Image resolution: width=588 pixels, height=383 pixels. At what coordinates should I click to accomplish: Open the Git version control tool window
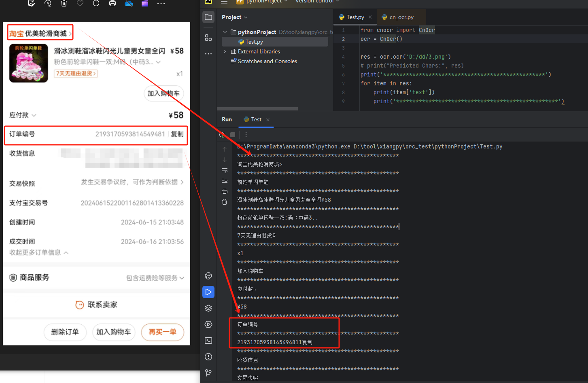click(208, 372)
